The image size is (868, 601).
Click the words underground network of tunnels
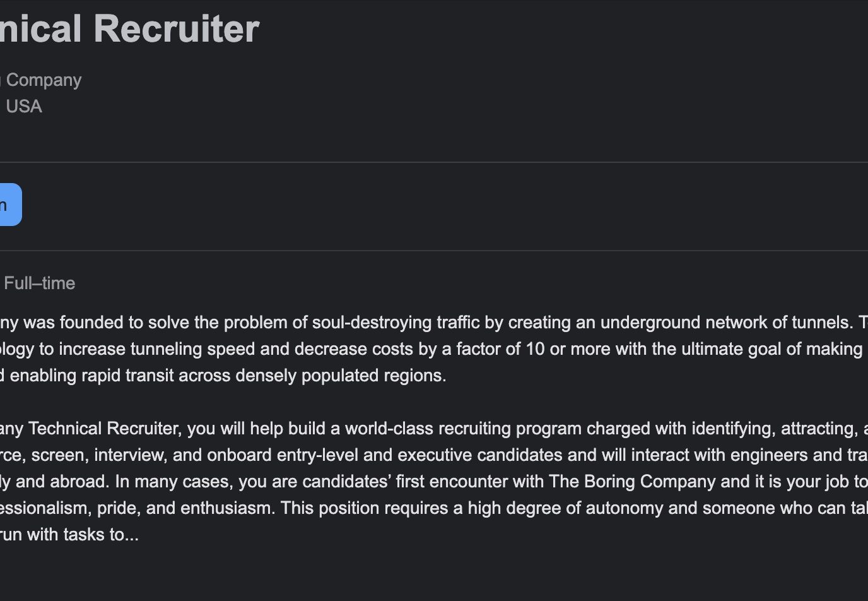click(x=725, y=323)
